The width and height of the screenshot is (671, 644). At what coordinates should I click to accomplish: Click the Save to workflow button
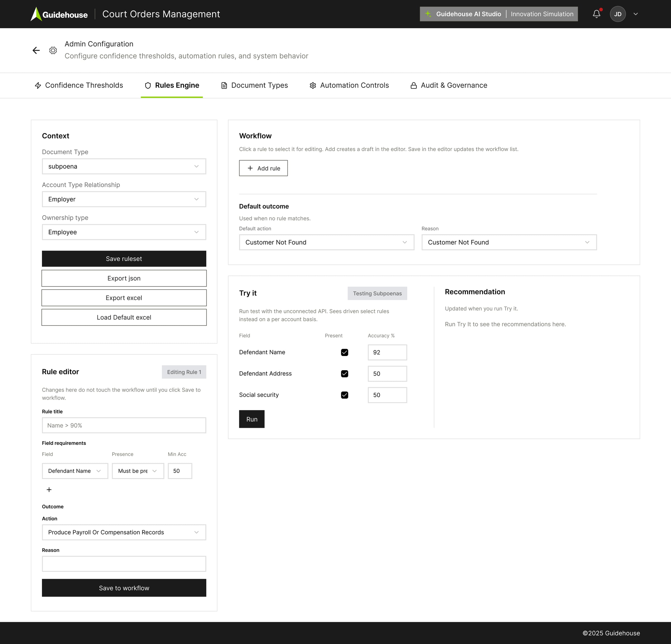pos(124,588)
